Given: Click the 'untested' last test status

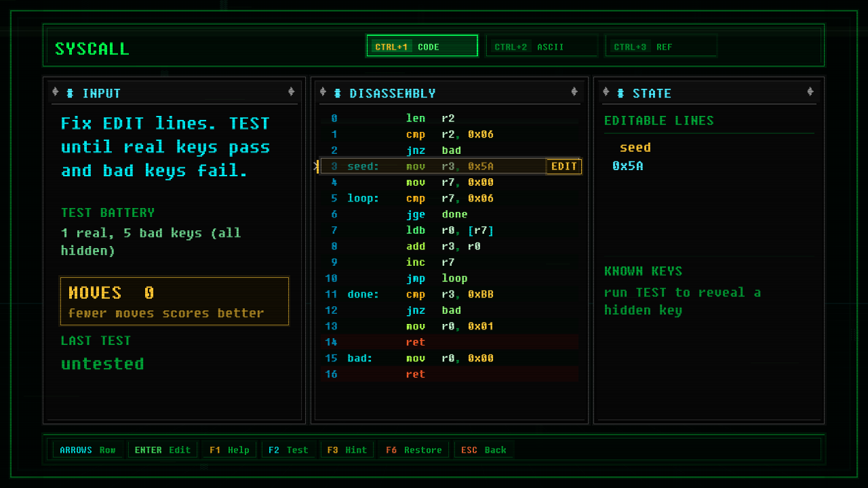Looking at the screenshot, I should pyautogui.click(x=102, y=364).
